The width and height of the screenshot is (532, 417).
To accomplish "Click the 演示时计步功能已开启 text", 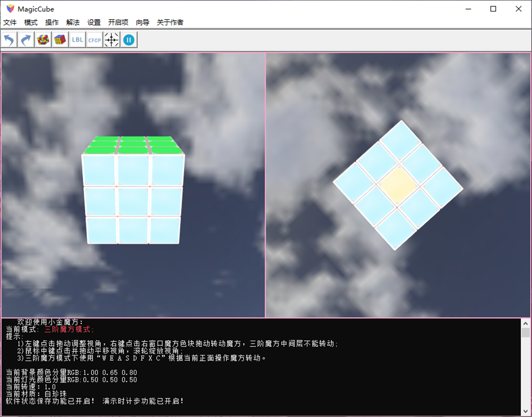I will (143, 401).
